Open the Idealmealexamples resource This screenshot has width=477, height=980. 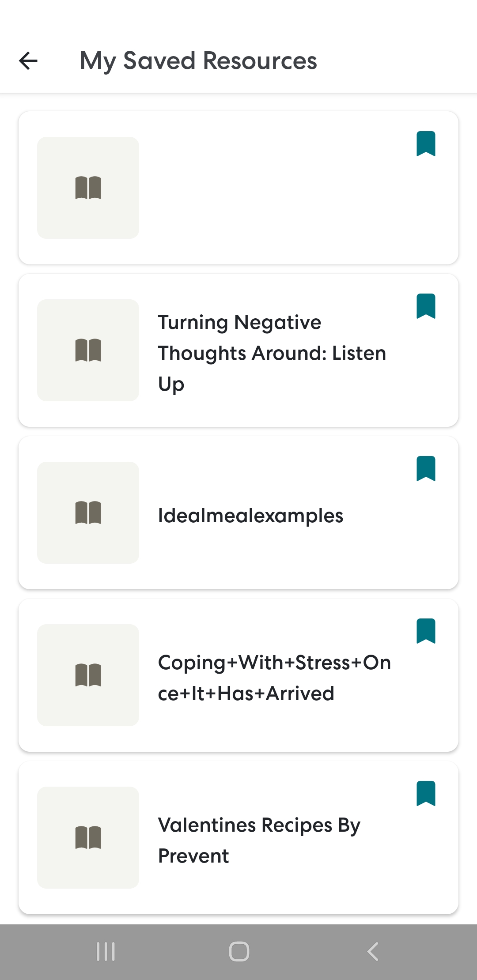250,516
